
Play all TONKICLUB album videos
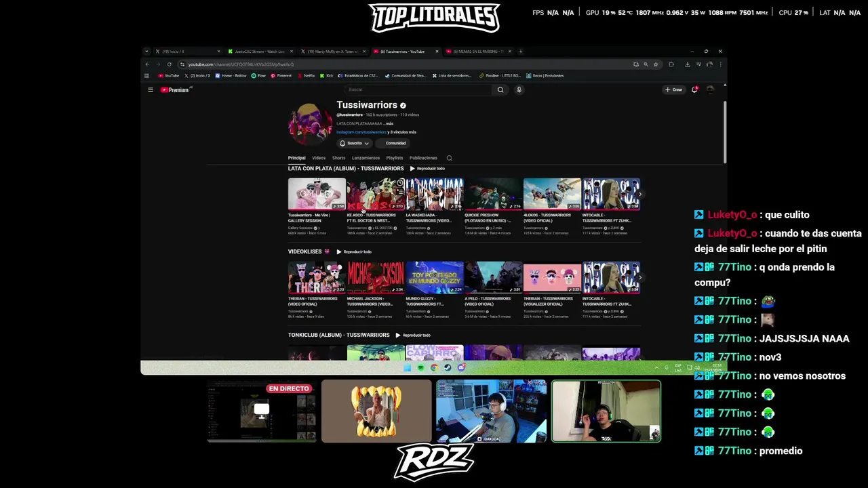[x=413, y=335]
